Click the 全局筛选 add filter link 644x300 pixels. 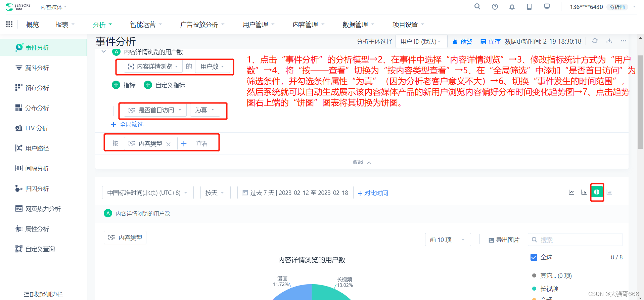click(127, 125)
